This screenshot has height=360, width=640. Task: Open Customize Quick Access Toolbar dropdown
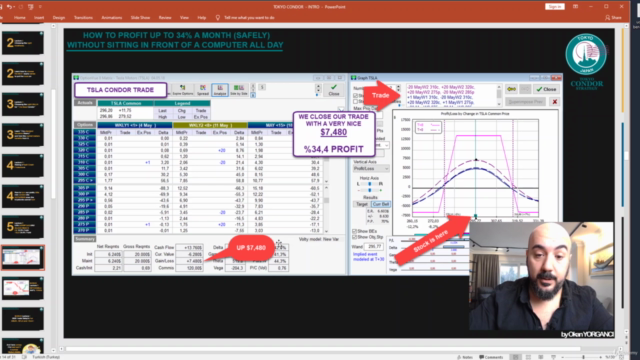coord(40,7)
